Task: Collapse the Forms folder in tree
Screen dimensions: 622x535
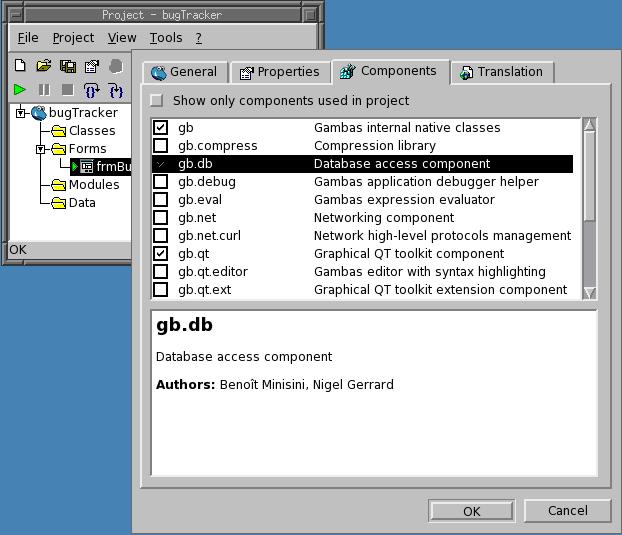Action: tap(41, 149)
